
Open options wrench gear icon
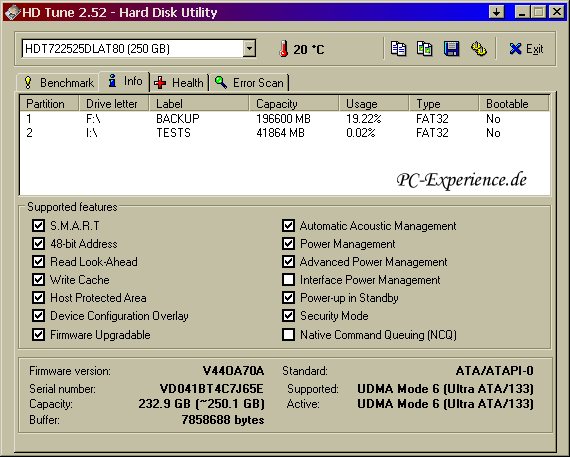click(x=479, y=49)
